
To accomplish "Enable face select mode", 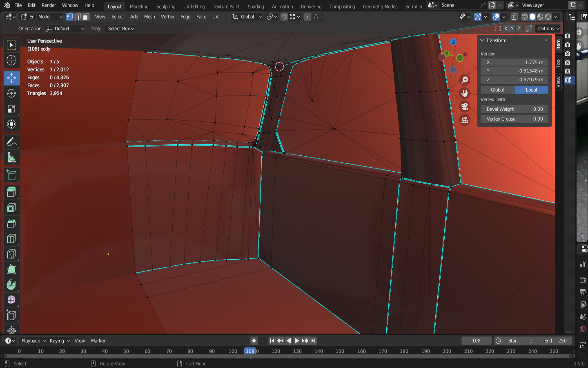I will 86,17.
